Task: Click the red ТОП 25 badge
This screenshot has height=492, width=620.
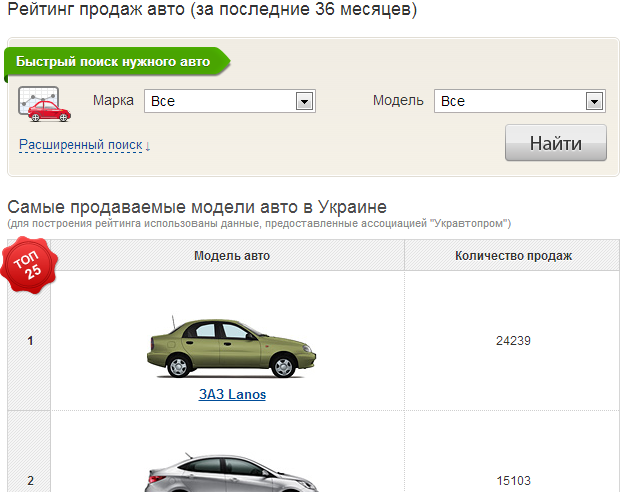Action: 31,262
